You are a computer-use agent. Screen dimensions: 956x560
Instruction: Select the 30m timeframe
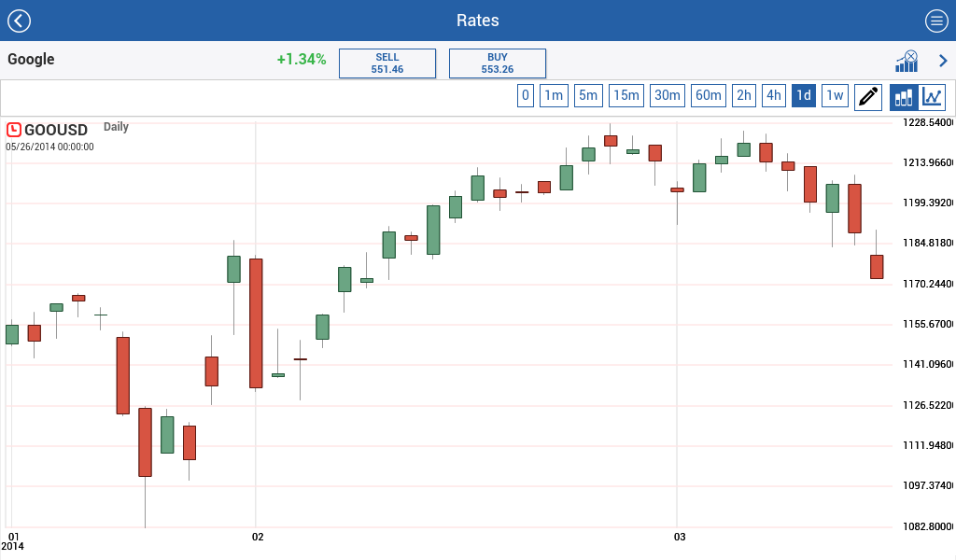point(668,95)
